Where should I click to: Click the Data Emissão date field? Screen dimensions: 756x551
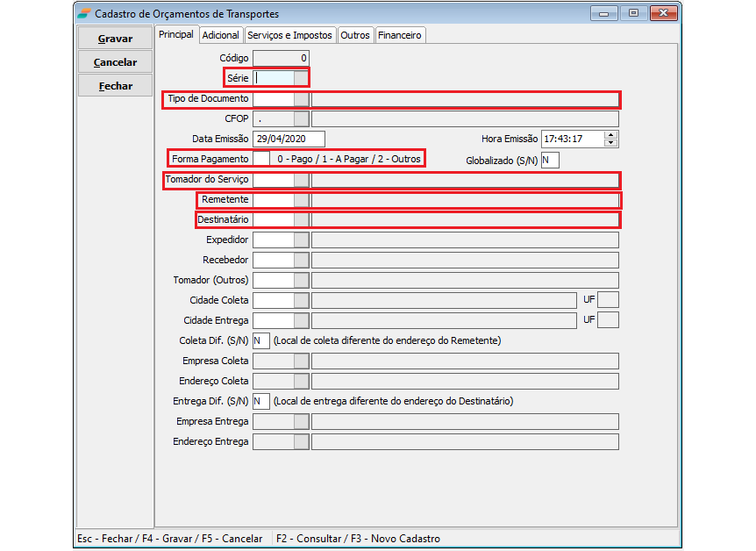coord(289,139)
